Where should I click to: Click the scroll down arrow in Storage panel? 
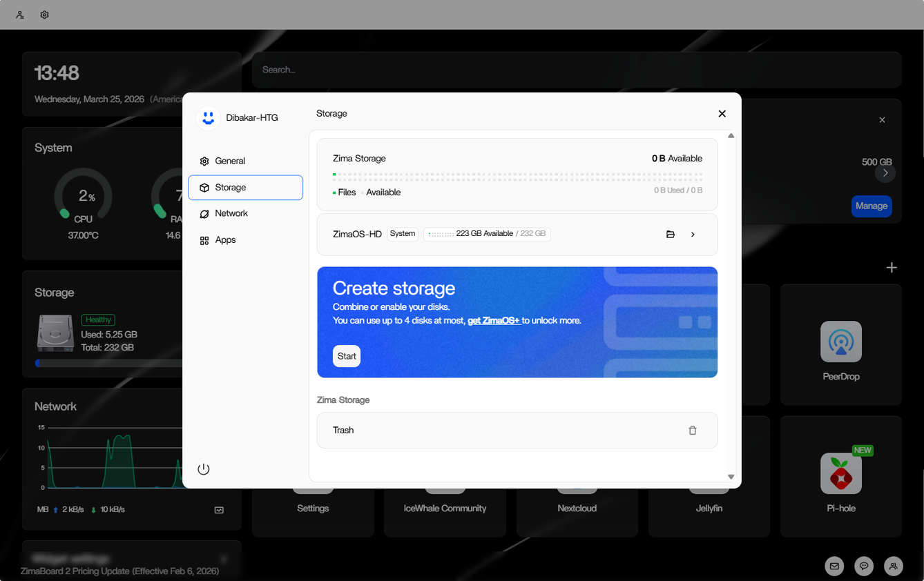point(731,477)
